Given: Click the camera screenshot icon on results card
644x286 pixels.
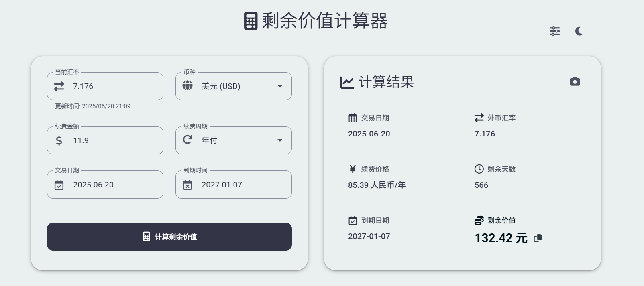Looking at the screenshot, I should pos(575,81).
